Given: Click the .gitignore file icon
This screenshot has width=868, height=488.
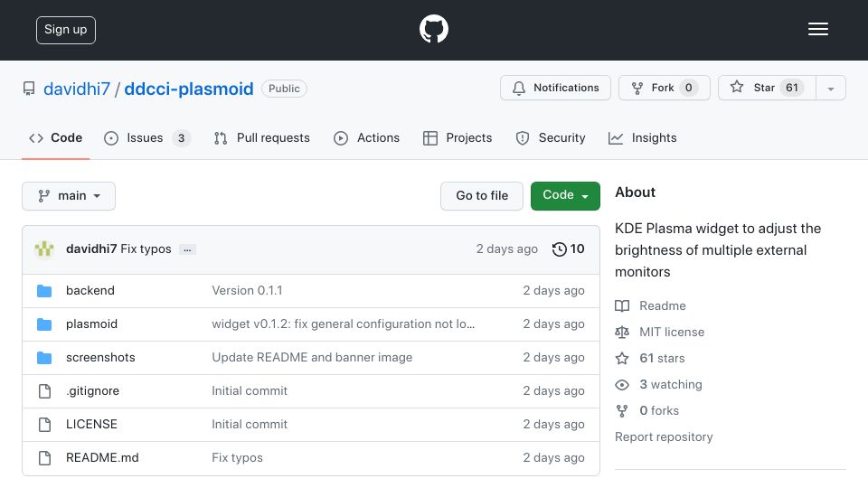Looking at the screenshot, I should point(45,391).
